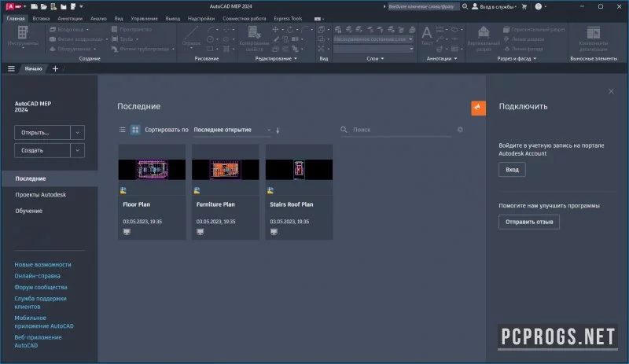Screen dimensions: 629x364
Task: Open the Вставка ribbon tab
Action: 41,18
